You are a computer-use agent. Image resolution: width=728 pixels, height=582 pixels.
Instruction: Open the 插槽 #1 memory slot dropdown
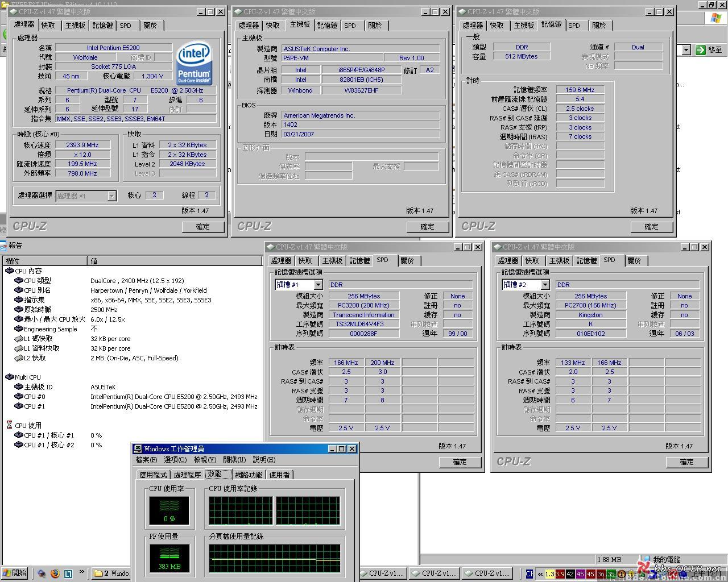[318, 285]
